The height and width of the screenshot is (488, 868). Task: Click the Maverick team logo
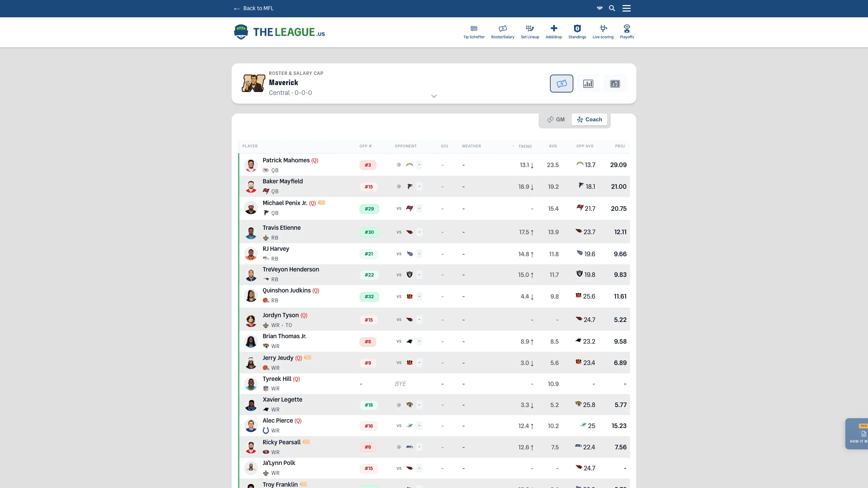[x=253, y=83]
